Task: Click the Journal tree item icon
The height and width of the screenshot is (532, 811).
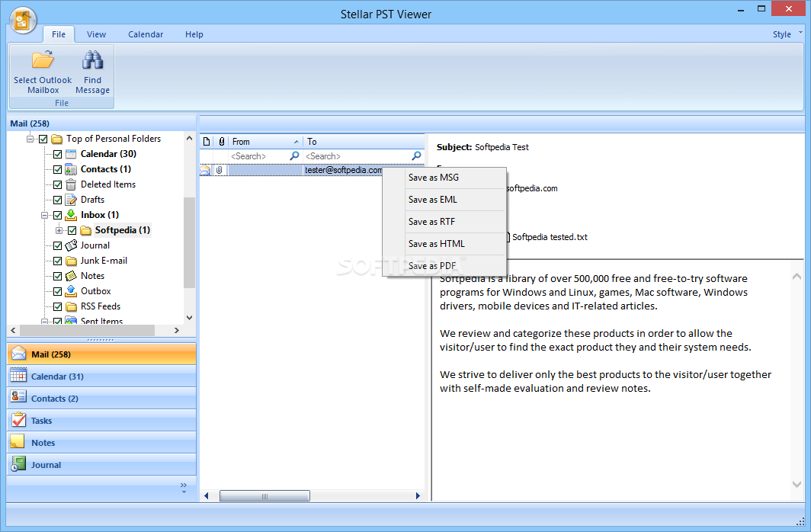Action: (72, 245)
